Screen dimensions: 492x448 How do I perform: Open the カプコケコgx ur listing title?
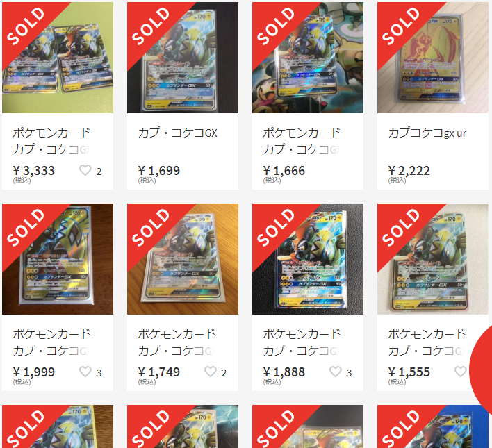click(427, 133)
